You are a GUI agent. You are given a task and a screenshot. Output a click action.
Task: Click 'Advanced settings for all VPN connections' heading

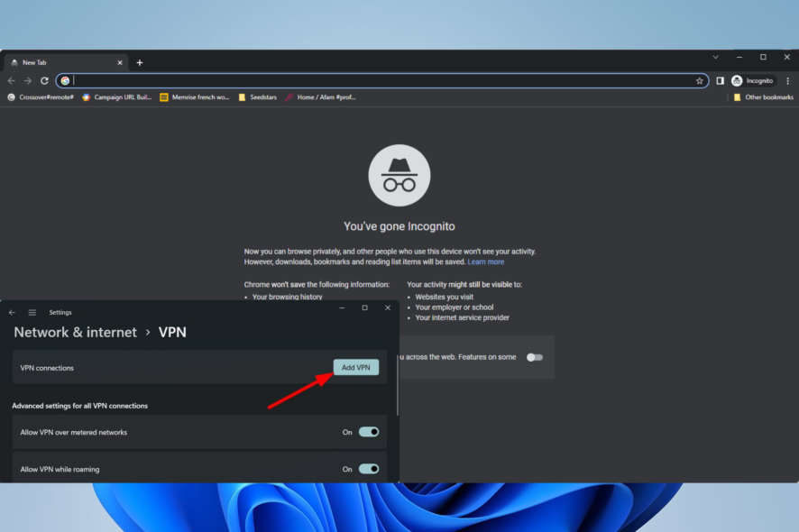[x=80, y=406]
